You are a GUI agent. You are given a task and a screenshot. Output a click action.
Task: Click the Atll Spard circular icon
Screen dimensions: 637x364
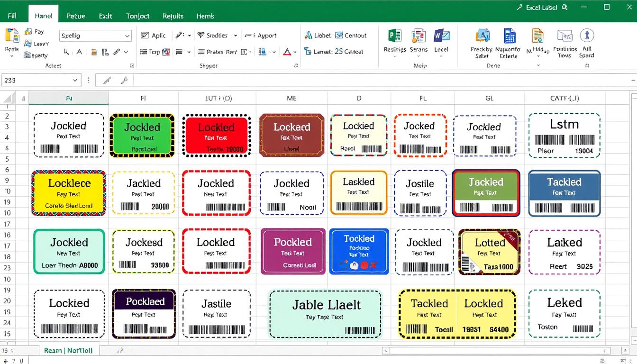pos(587,36)
